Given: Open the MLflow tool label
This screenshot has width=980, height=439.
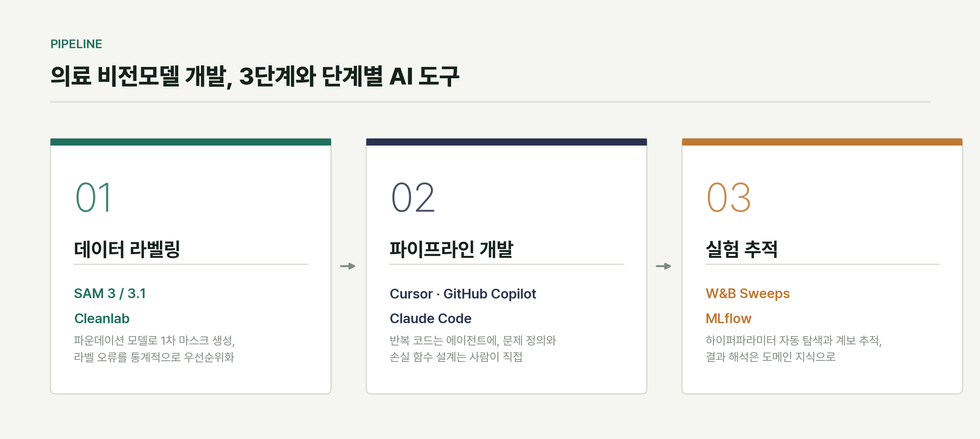Looking at the screenshot, I should (x=728, y=318).
